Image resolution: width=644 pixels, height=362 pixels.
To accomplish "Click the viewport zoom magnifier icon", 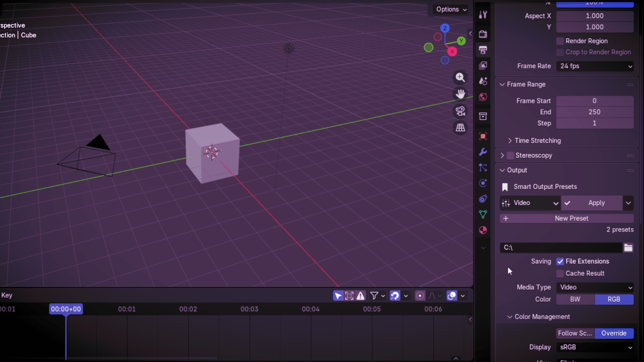I will pyautogui.click(x=460, y=77).
